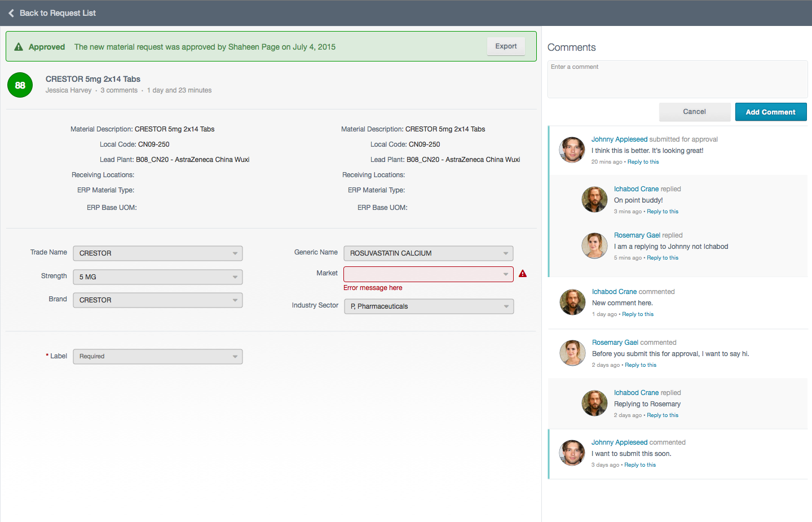Click Johnny Appleseed's avatar on top comment
The image size is (812, 522).
572,150
